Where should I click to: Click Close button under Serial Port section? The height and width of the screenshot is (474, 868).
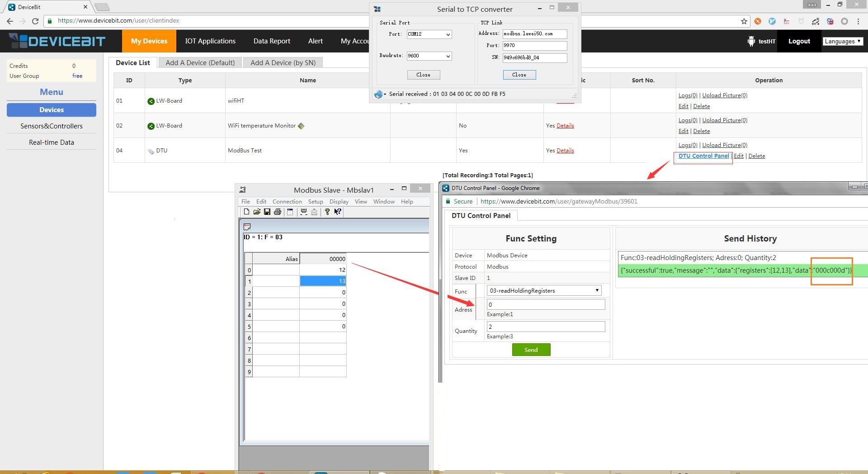(x=423, y=75)
